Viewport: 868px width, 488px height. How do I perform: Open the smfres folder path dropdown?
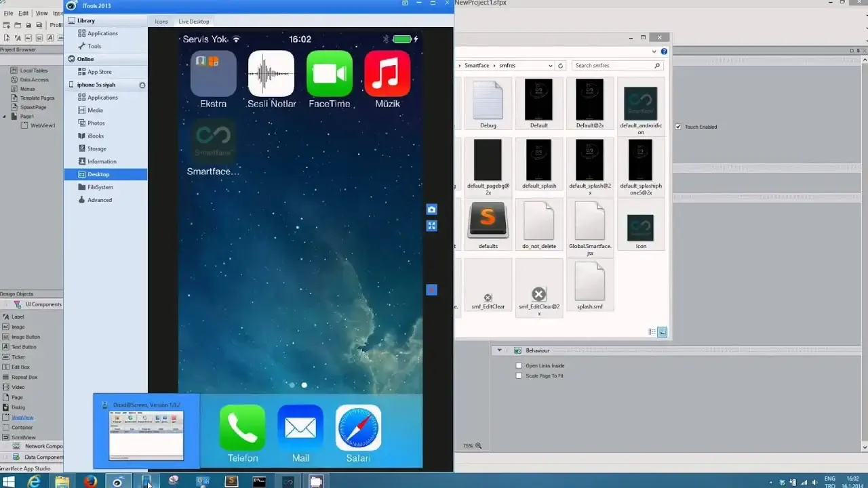point(549,65)
